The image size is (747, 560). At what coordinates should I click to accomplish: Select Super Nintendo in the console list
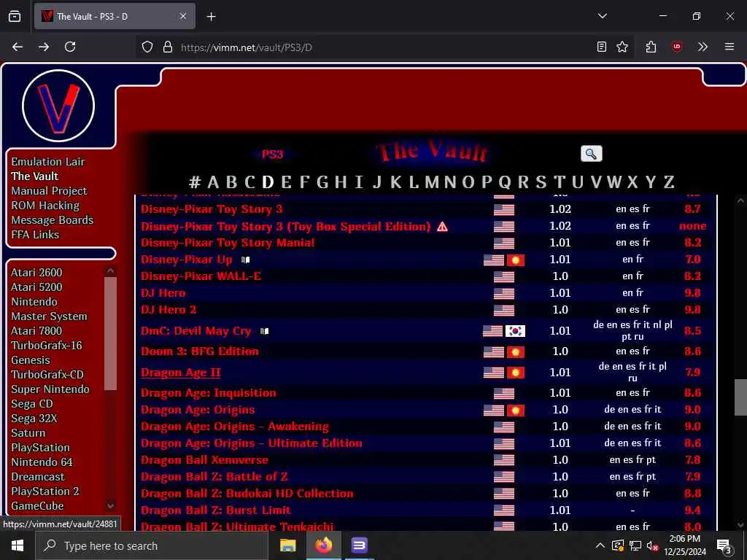click(x=50, y=389)
